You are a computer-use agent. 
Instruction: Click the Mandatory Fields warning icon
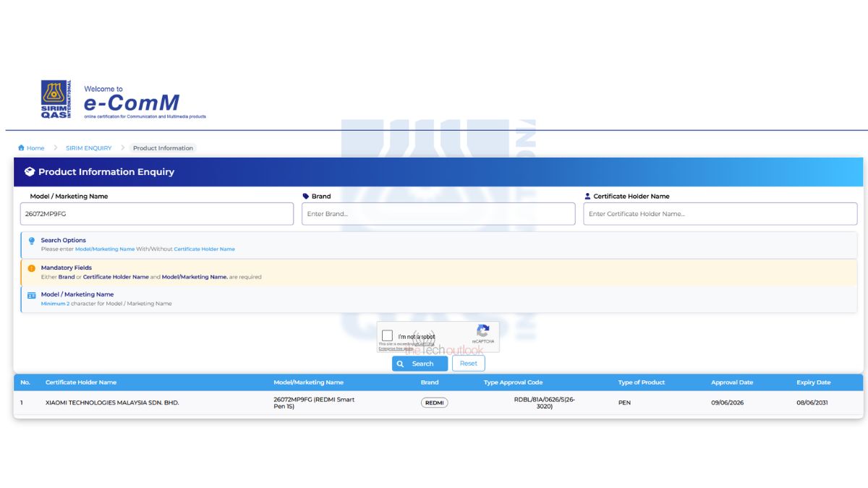pos(31,268)
